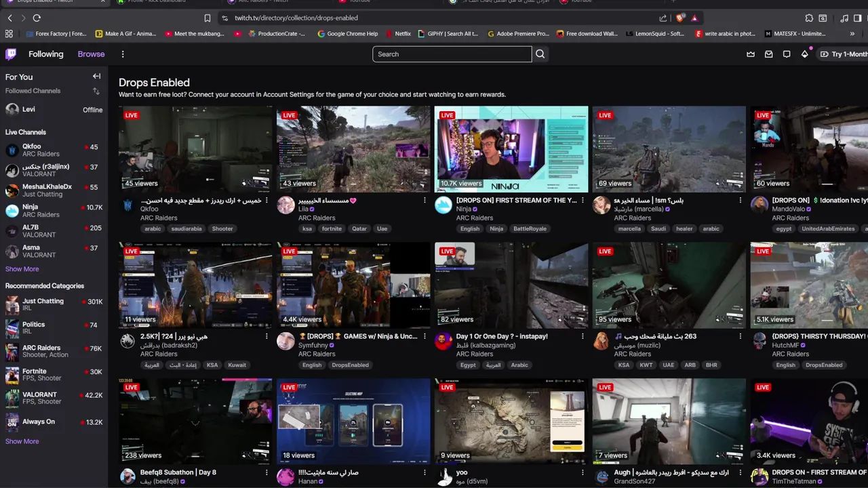Open the Google Chrome Help bookmark
The width and height of the screenshot is (868, 488).
pyautogui.click(x=347, y=34)
